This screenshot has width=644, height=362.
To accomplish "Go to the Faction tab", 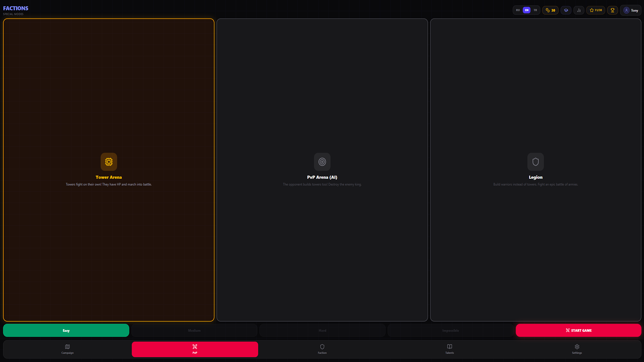I will 322,349.
